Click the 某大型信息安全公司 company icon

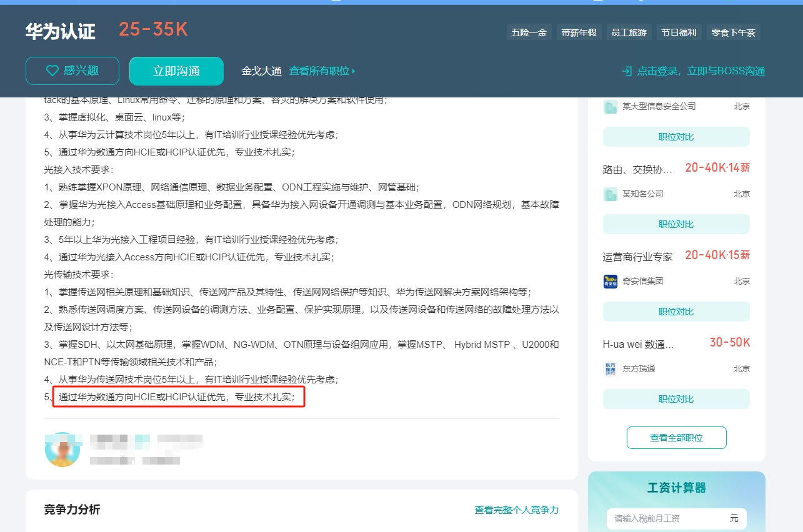pyautogui.click(x=611, y=107)
